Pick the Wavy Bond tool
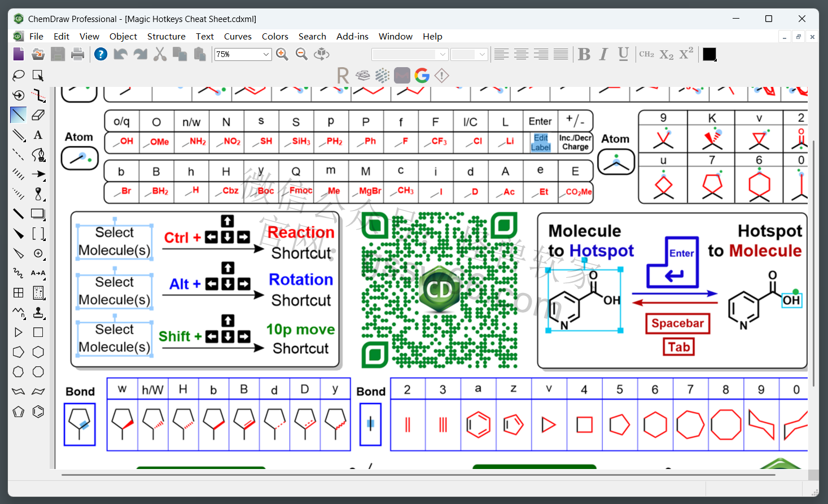Image resolution: width=828 pixels, height=504 pixels. click(x=19, y=273)
